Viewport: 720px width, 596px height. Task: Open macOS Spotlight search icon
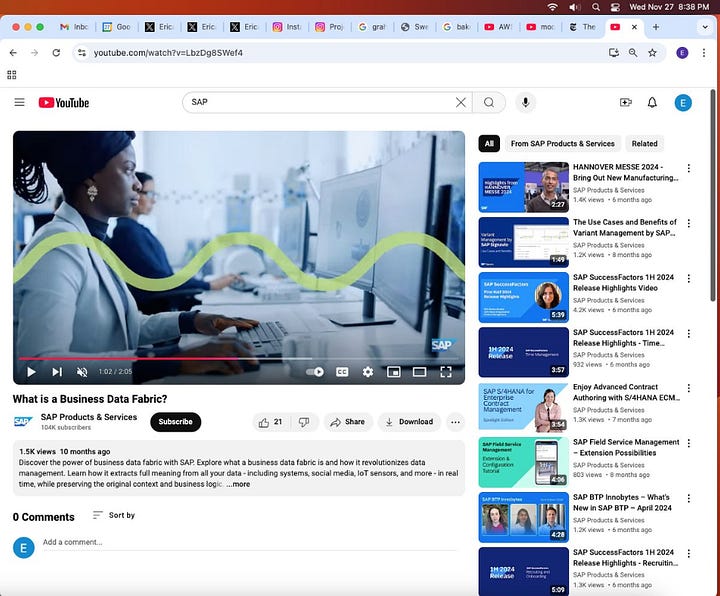pyautogui.click(x=596, y=7)
